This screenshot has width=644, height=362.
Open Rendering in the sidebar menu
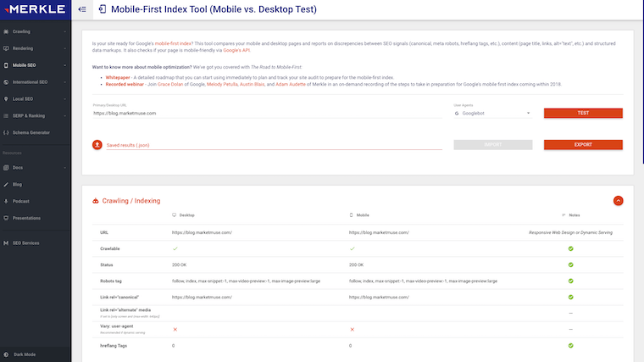23,48
